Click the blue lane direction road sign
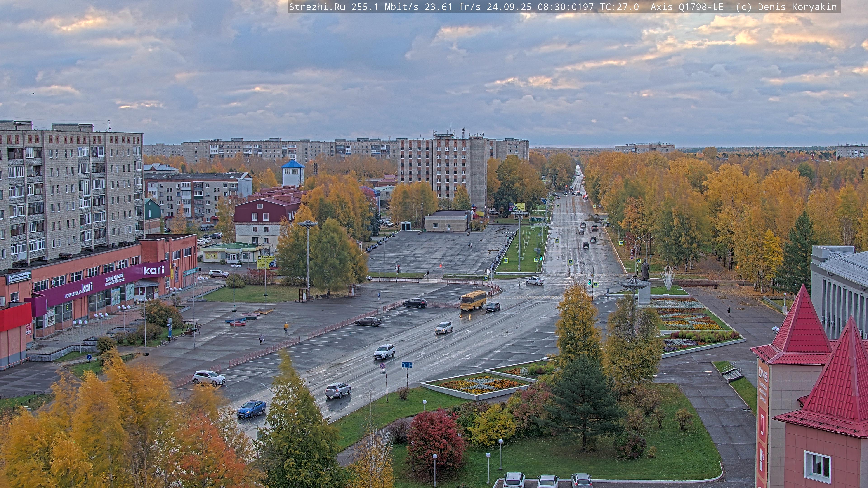868x488 pixels. point(407,365)
